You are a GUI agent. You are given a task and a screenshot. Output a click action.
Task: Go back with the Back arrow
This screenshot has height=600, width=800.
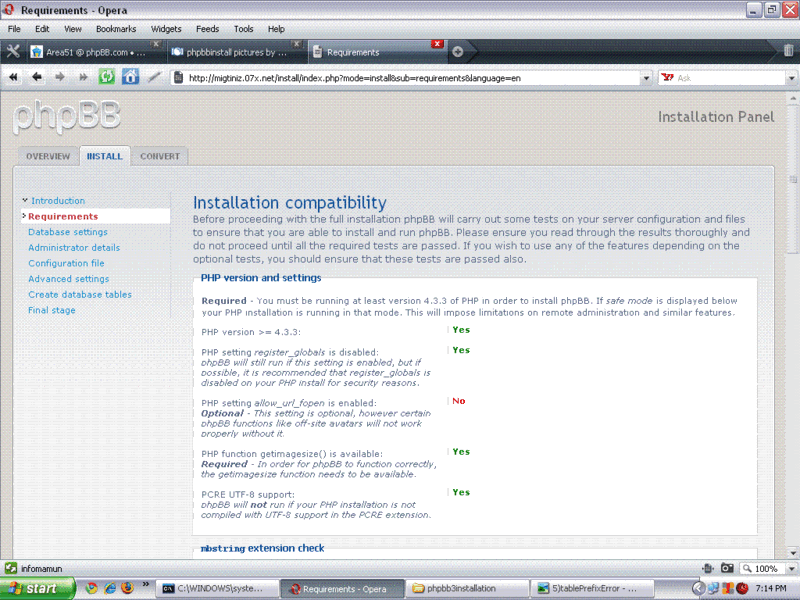tap(37, 78)
